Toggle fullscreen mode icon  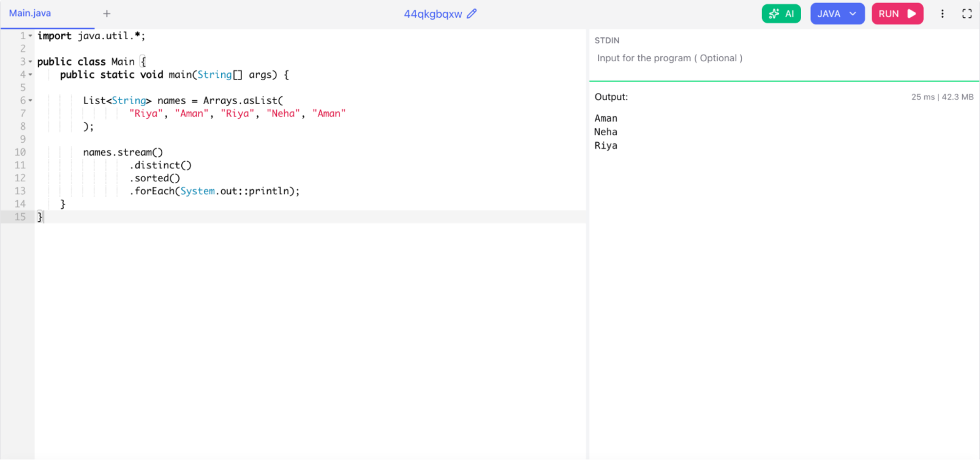pyautogui.click(x=967, y=13)
